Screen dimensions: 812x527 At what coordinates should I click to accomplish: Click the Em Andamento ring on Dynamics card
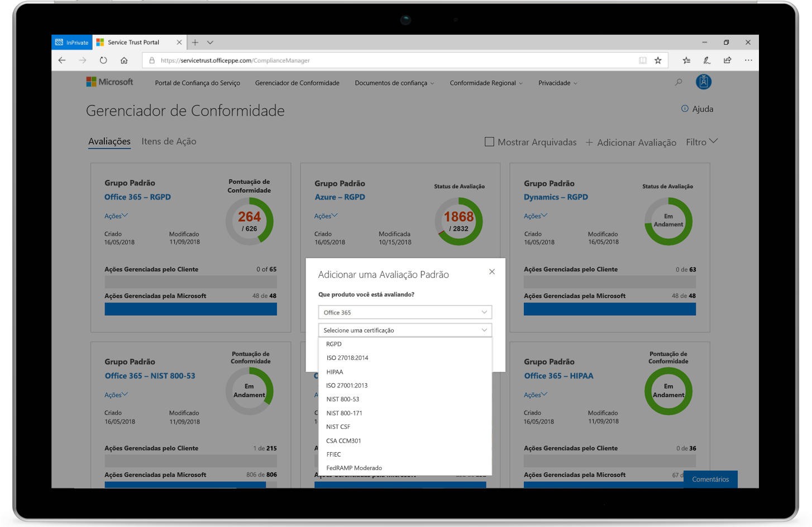pyautogui.click(x=668, y=221)
